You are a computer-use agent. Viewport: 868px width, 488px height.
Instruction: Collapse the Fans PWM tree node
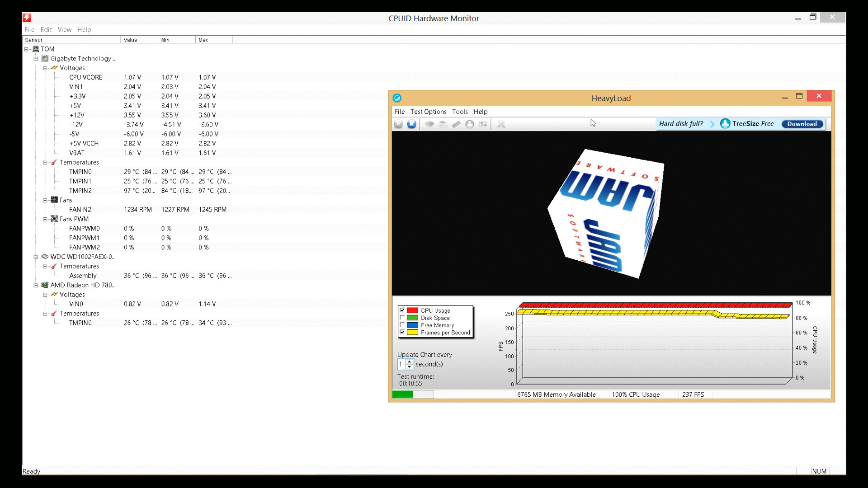pyautogui.click(x=45, y=219)
